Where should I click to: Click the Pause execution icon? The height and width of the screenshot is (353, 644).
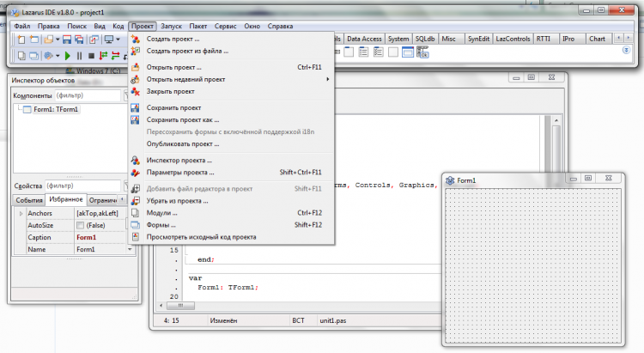click(79, 56)
